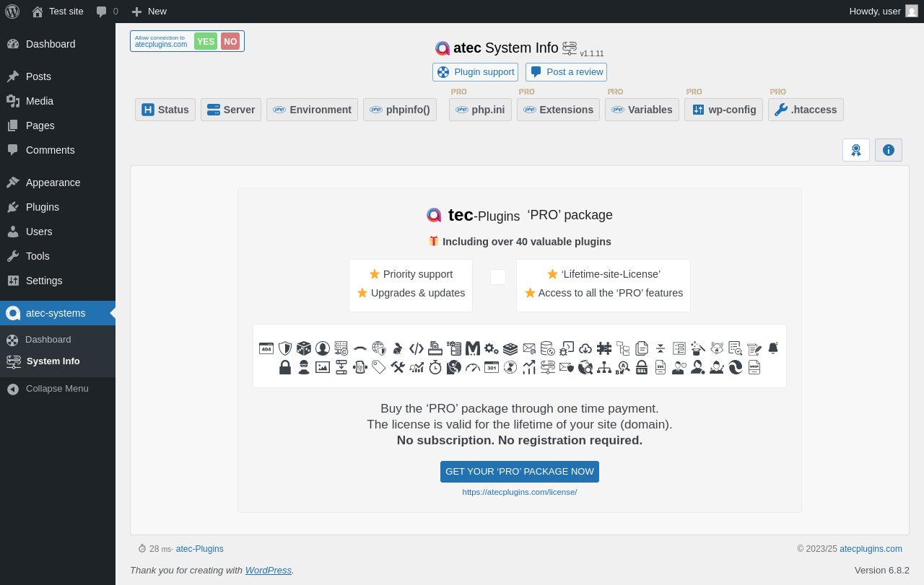This screenshot has height=585, width=924.
Task: Go to Plugins menu
Action: click(58, 207)
